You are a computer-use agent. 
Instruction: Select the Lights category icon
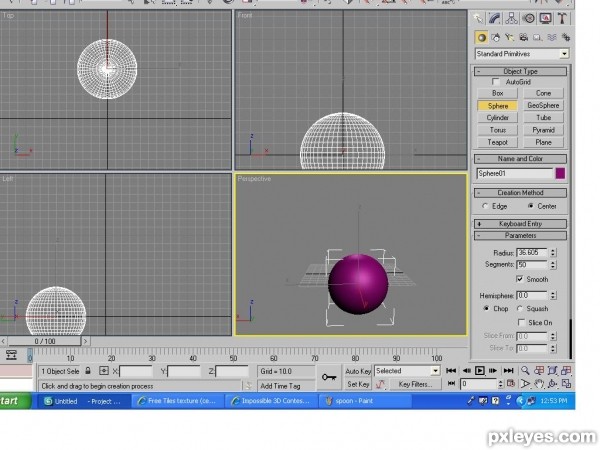click(509, 38)
